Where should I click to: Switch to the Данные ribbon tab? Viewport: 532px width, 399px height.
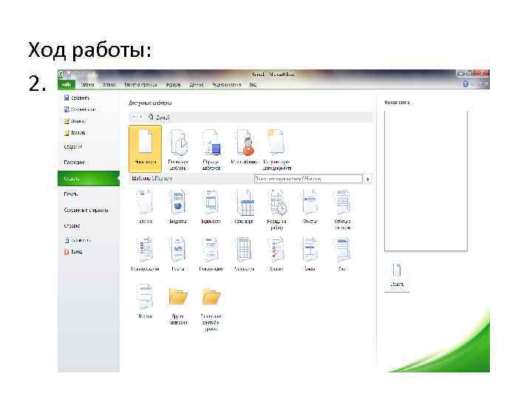click(196, 84)
